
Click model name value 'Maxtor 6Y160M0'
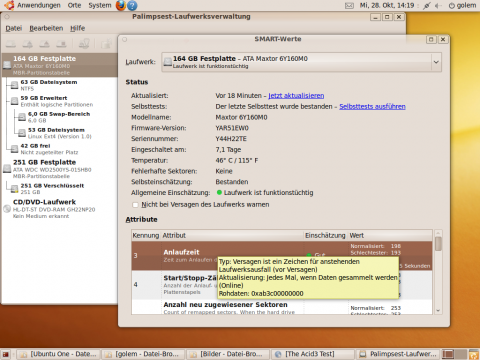pyautogui.click(x=241, y=117)
